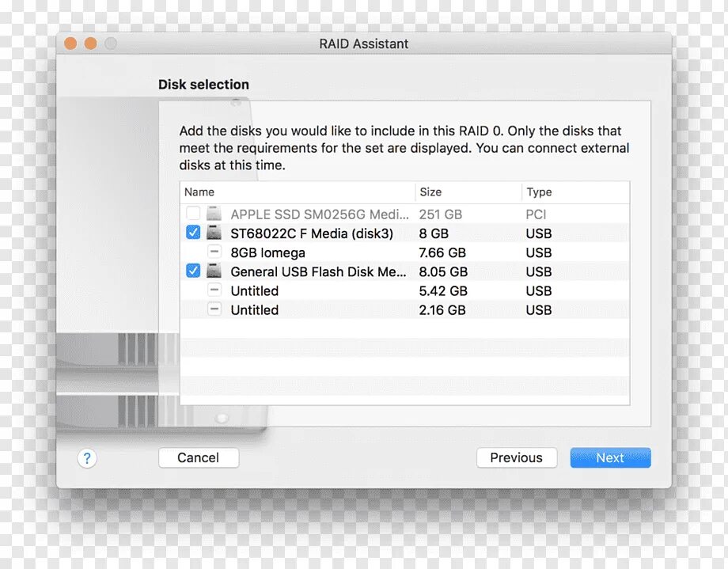
Task: Click the ST68022C F Media drive icon
Action: click(x=214, y=233)
